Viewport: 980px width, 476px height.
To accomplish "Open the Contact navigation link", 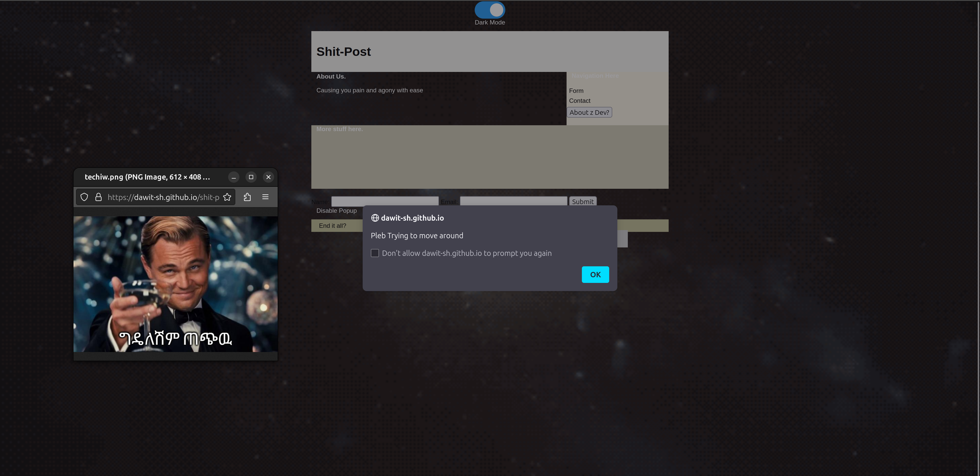I will [x=579, y=101].
